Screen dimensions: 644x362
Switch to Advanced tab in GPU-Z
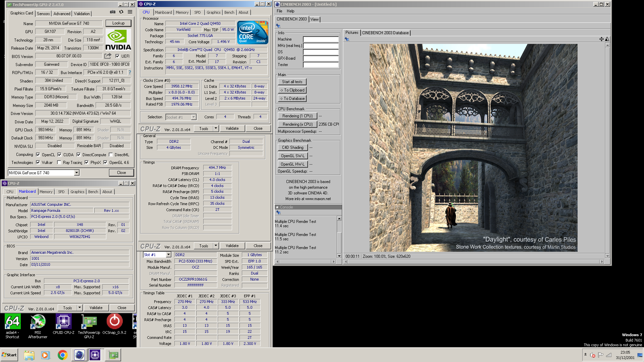tap(62, 14)
